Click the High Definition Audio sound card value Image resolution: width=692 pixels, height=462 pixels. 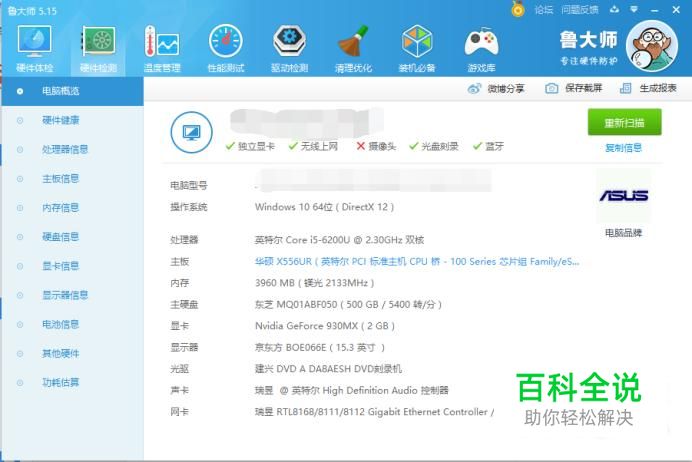click(352, 391)
